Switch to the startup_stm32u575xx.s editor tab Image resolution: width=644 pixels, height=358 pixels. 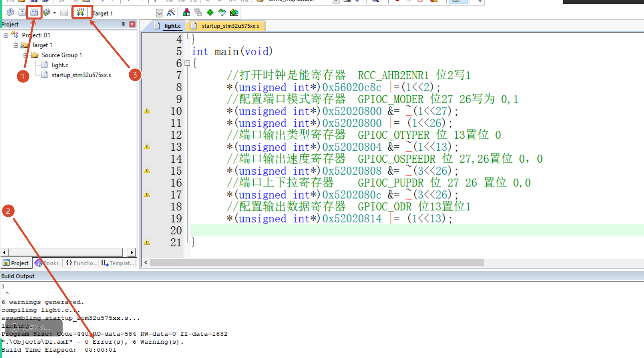(226, 26)
